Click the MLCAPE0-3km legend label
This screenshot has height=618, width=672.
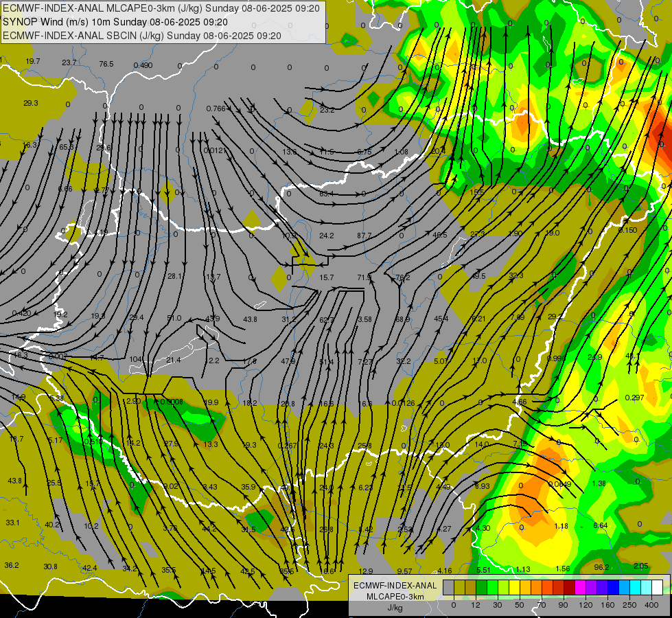click(x=395, y=596)
